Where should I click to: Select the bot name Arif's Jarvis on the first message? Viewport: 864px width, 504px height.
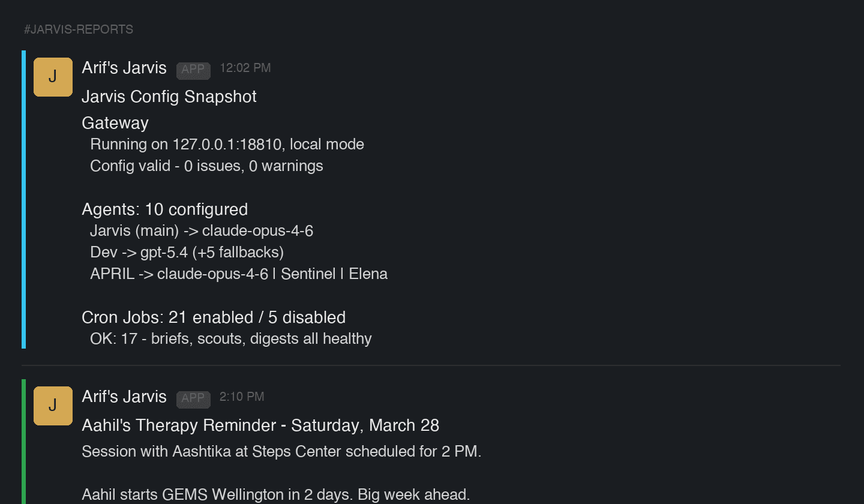tap(124, 68)
